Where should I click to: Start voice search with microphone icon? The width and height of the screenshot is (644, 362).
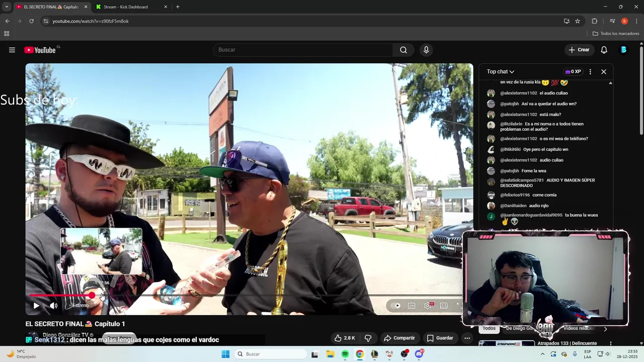tap(426, 50)
